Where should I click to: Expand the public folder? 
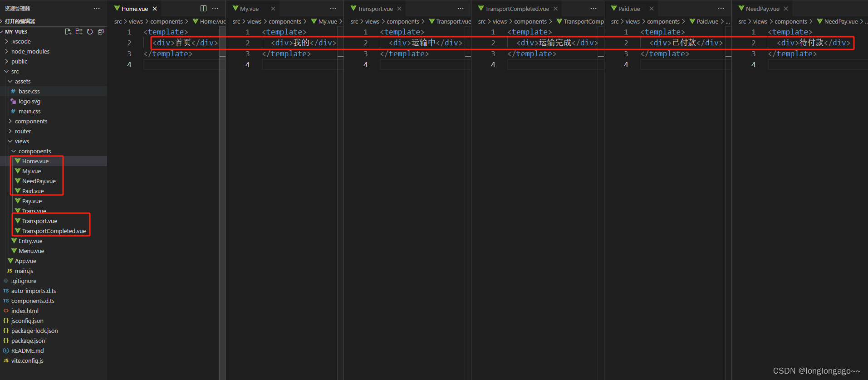coord(54,61)
